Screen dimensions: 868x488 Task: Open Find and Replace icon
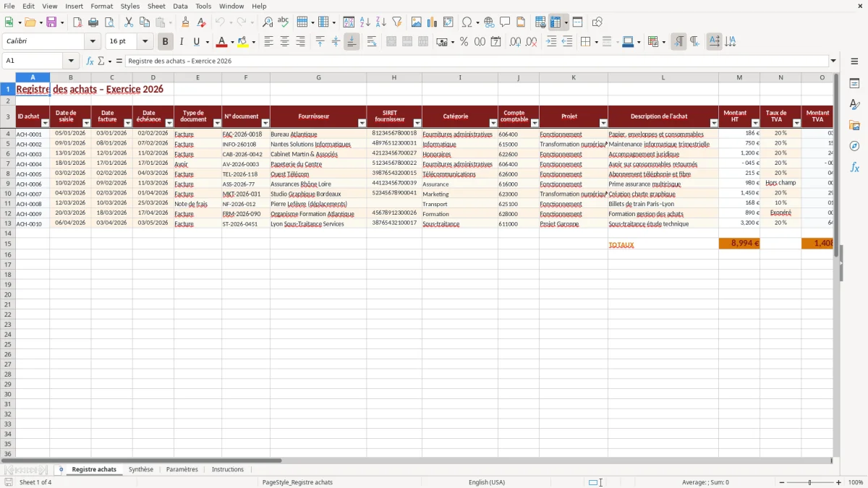(268, 22)
